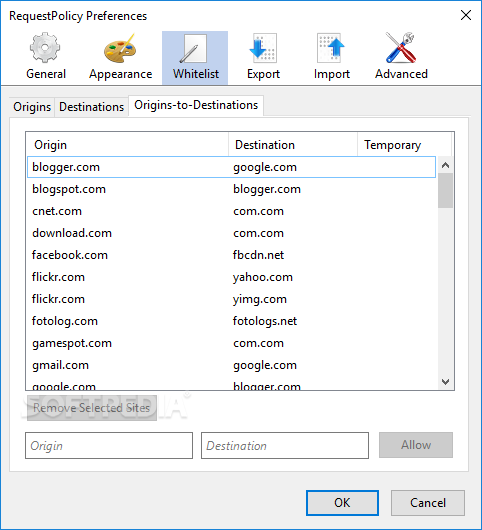Click the list scroll down arrow
The width and height of the screenshot is (482, 530).
[x=445, y=382]
